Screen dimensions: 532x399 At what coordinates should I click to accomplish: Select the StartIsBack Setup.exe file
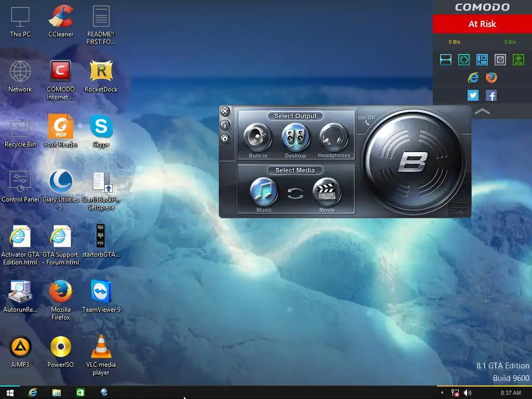click(x=101, y=191)
